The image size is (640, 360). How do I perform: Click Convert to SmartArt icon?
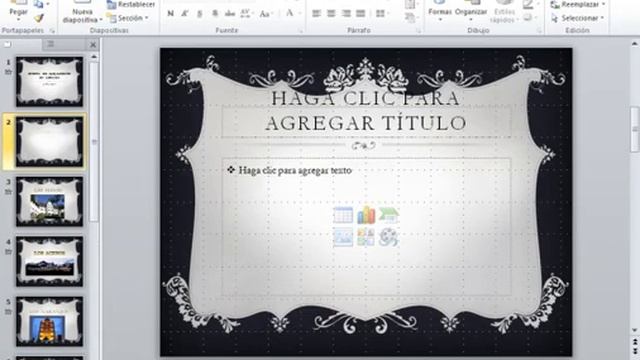[411, 17]
